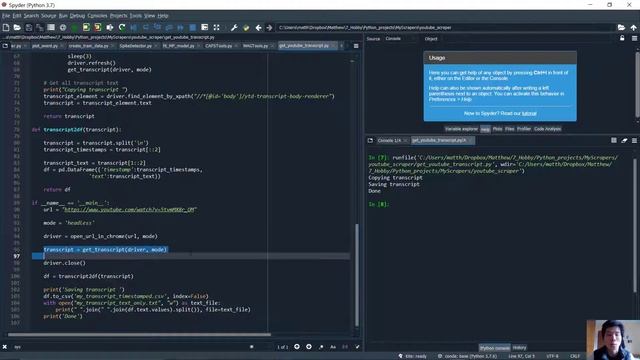
Task: Close the find bar with X icon
Action: tap(5, 347)
